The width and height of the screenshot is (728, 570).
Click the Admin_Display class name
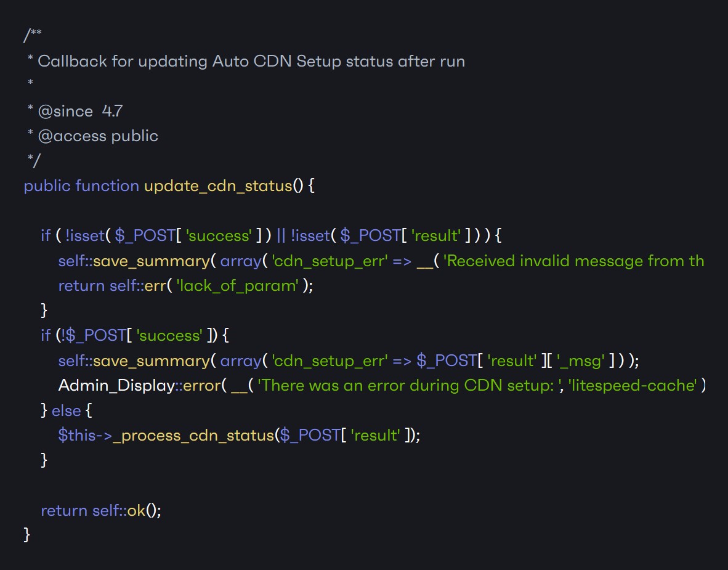click(x=116, y=386)
